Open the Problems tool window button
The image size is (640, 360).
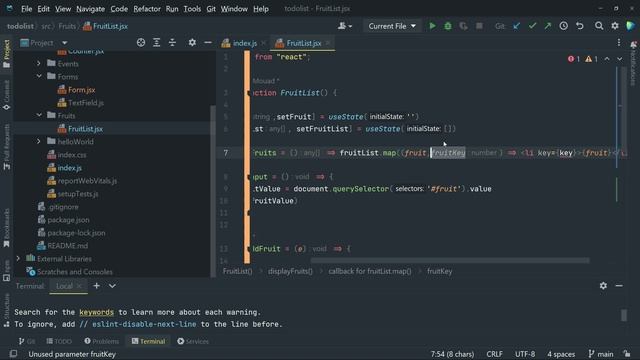[x=102, y=341]
